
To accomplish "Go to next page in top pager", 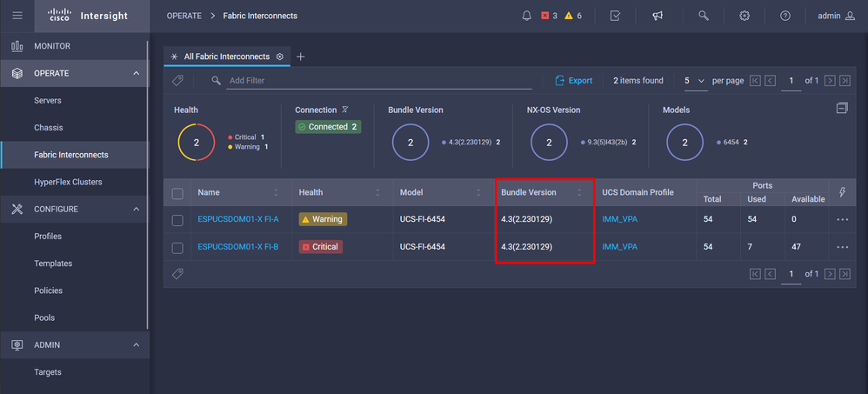I will click(830, 81).
